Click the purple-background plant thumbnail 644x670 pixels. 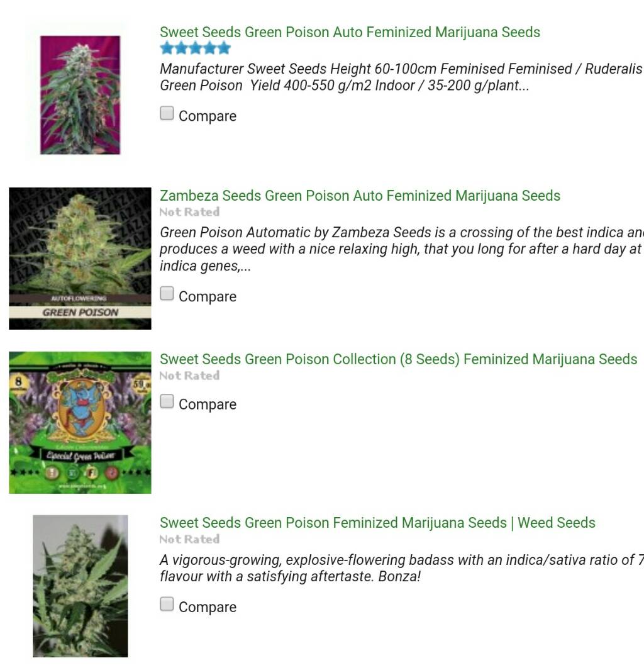click(x=80, y=95)
